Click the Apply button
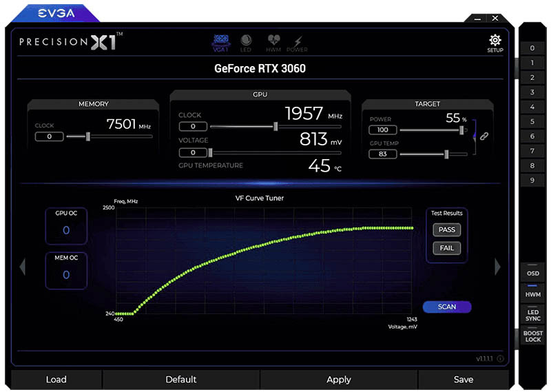551x392 pixels. pyautogui.click(x=339, y=380)
